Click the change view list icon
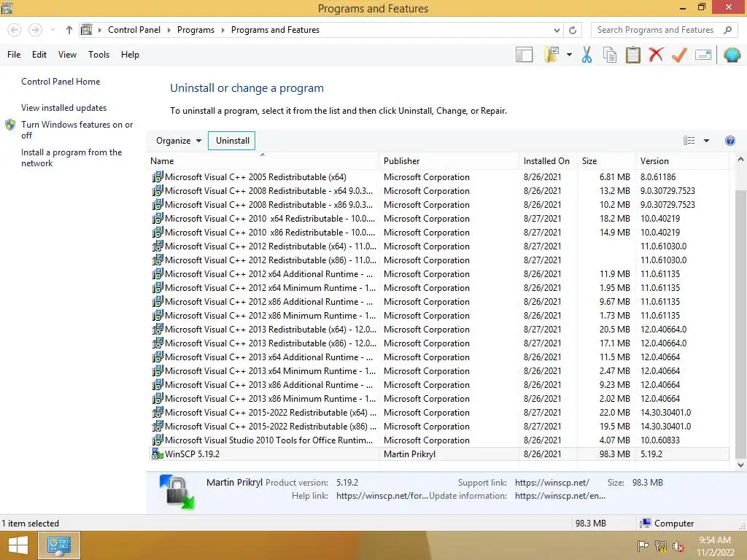Screen dimensions: 747x560 [689, 141]
